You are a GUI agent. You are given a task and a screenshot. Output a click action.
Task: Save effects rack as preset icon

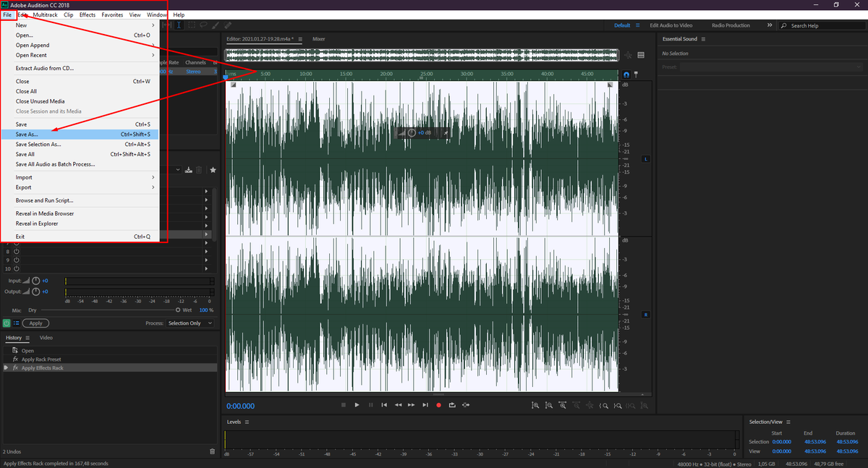[x=188, y=170]
